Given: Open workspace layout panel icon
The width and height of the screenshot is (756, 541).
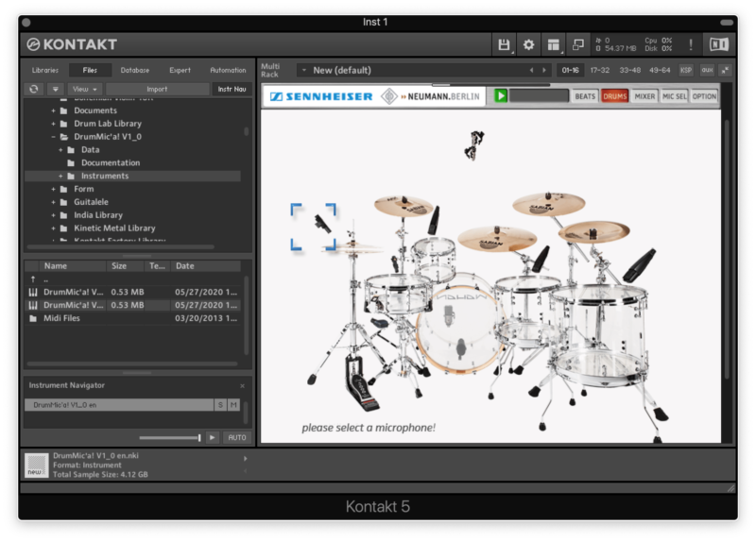Looking at the screenshot, I should [553, 44].
